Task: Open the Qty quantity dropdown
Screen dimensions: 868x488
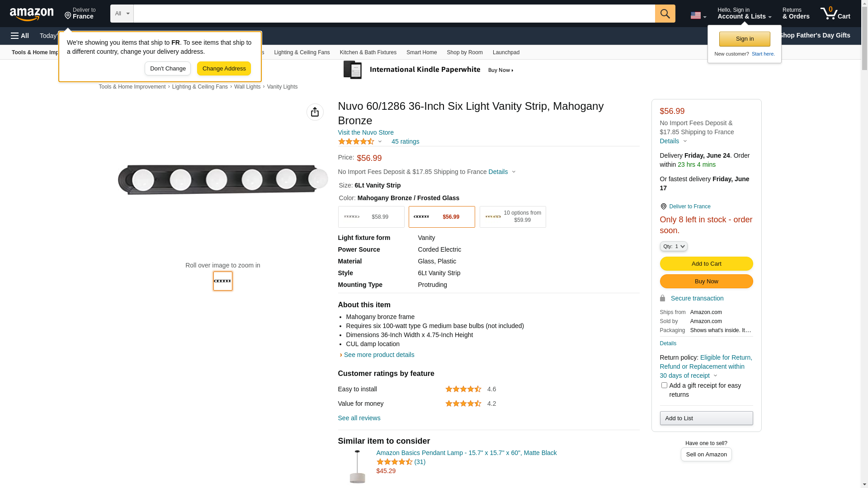Action: coord(674,246)
